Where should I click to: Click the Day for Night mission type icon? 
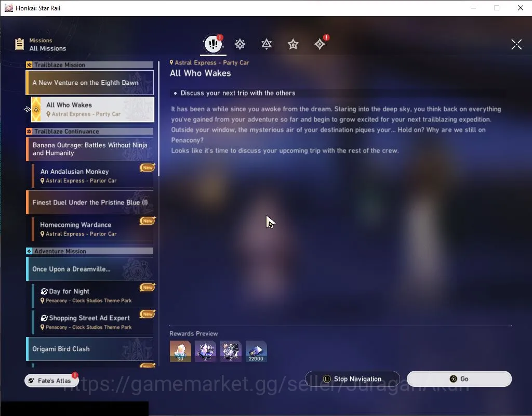[44, 291]
